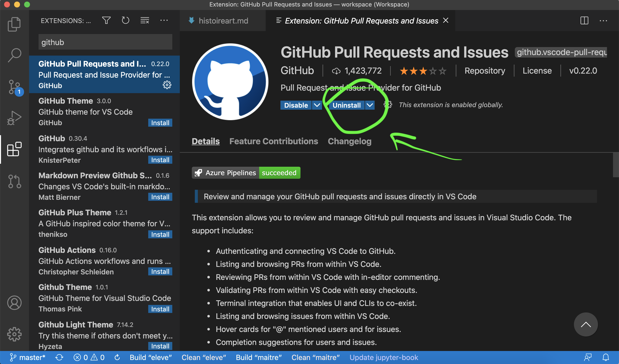The height and width of the screenshot is (364, 619).
Task: Click the filter extensions funnel icon
Action: point(106,21)
